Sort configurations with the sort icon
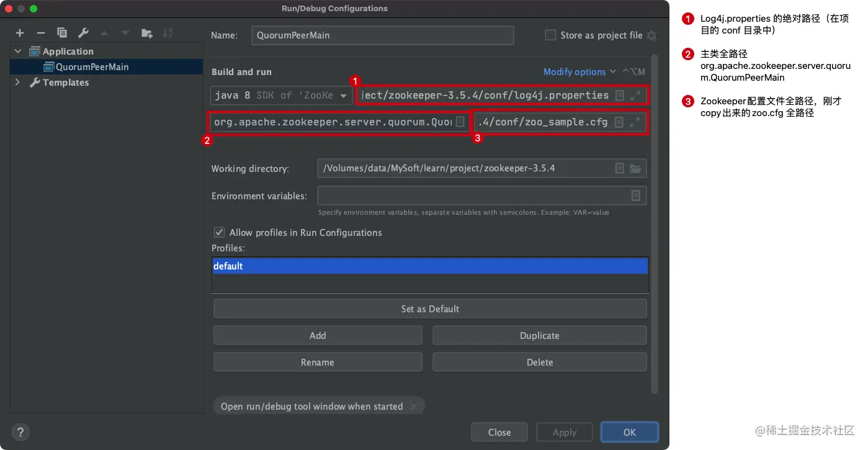Image resolution: width=868 pixels, height=450 pixels. (168, 33)
